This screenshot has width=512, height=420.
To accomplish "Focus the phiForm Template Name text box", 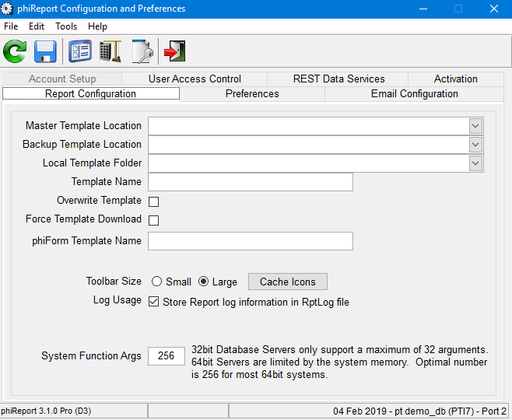I will pyautogui.click(x=251, y=241).
